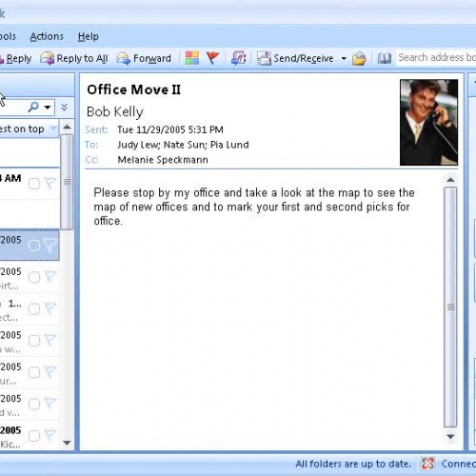Open the Address Book icon
The image size is (476, 476).
385,58
